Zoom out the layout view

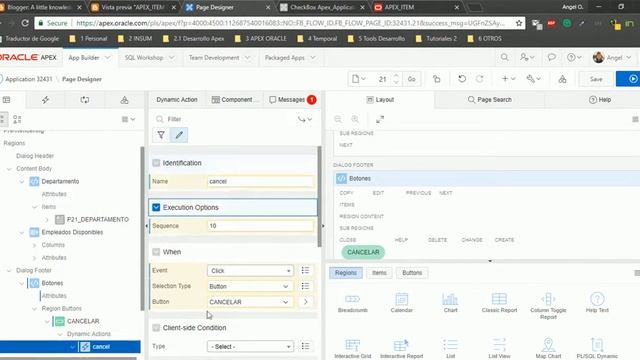tap(338, 119)
